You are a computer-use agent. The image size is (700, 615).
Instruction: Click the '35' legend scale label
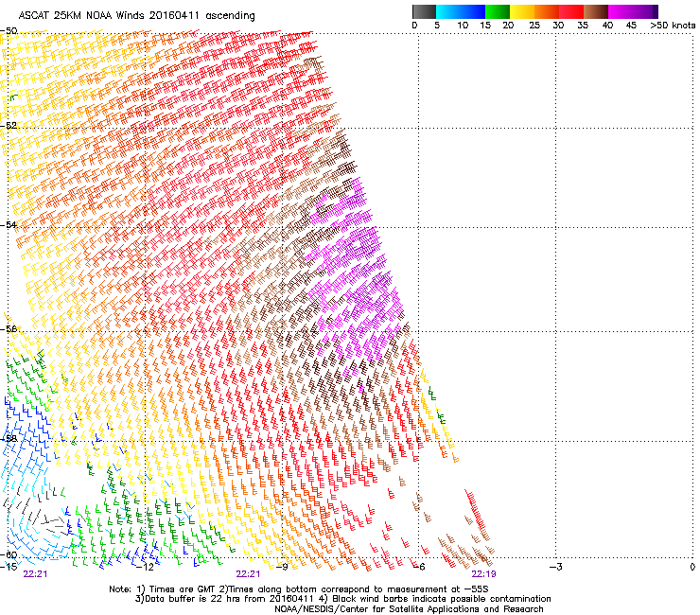point(583,25)
